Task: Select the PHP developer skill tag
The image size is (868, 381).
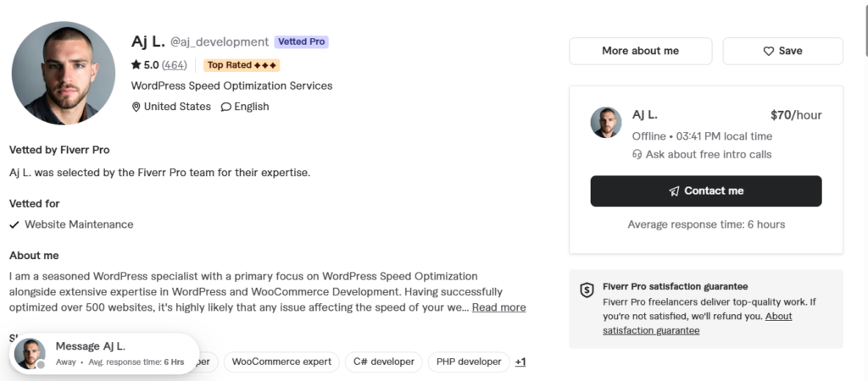Action: point(469,362)
